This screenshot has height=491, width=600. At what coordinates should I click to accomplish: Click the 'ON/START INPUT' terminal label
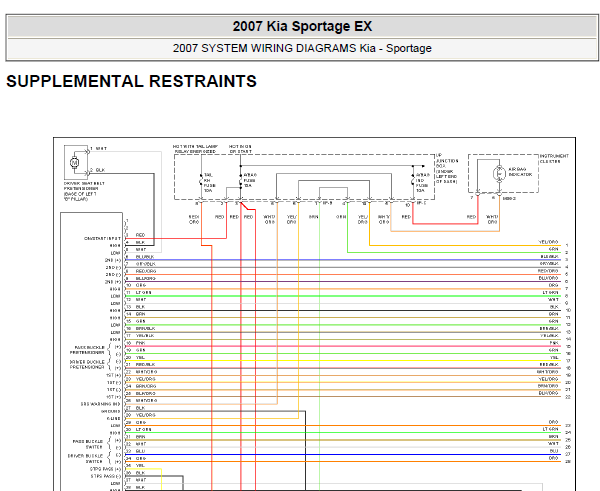coord(102,238)
